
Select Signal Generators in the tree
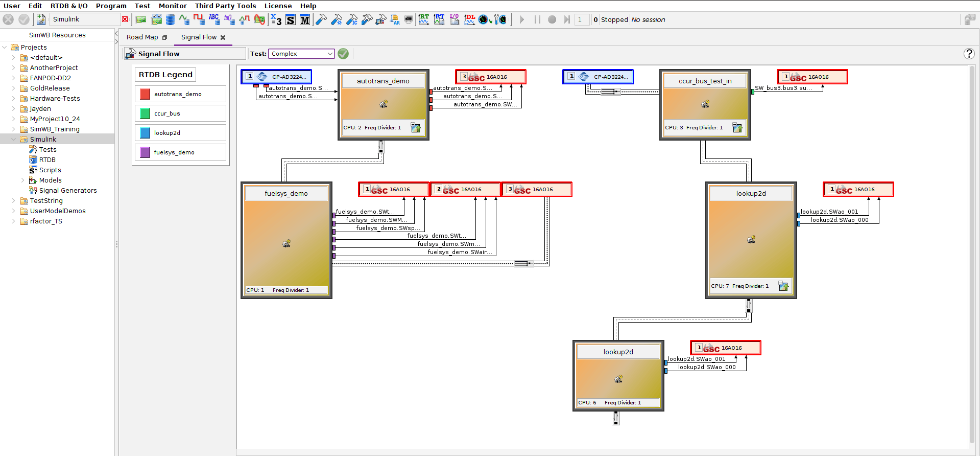coord(68,191)
